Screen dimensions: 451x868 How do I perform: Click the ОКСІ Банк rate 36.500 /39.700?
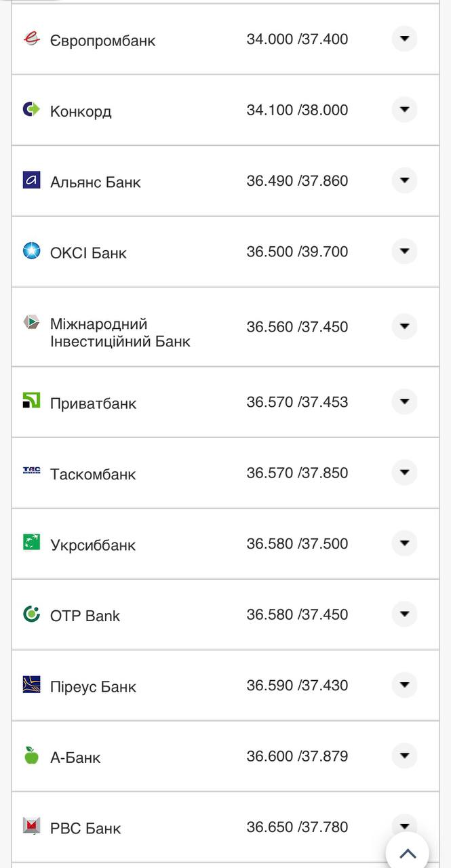coord(297,252)
